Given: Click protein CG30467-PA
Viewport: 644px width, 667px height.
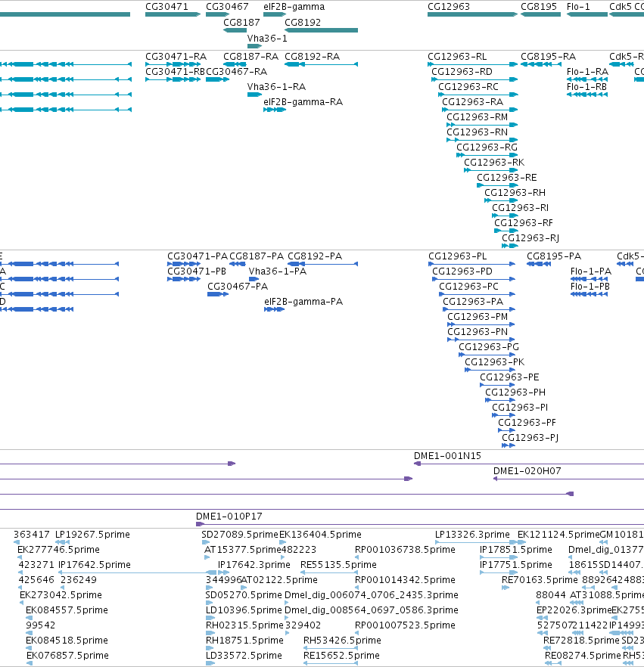Looking at the screenshot, I should (x=238, y=287).
